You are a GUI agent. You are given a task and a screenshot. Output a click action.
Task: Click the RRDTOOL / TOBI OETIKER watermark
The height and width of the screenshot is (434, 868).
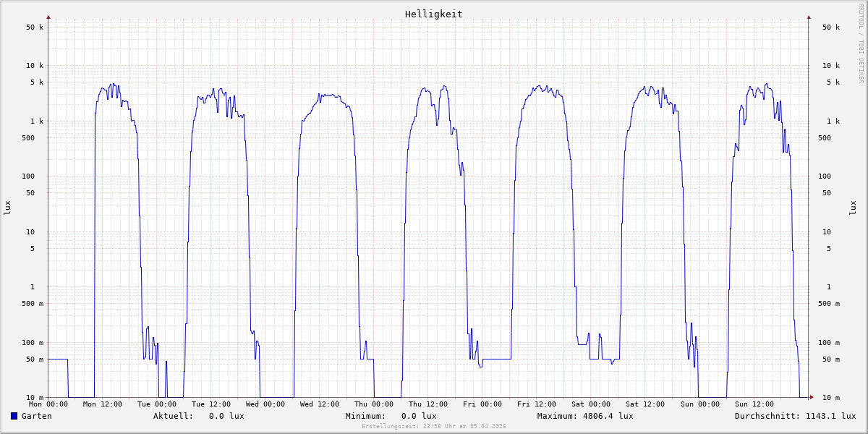[x=861, y=43]
